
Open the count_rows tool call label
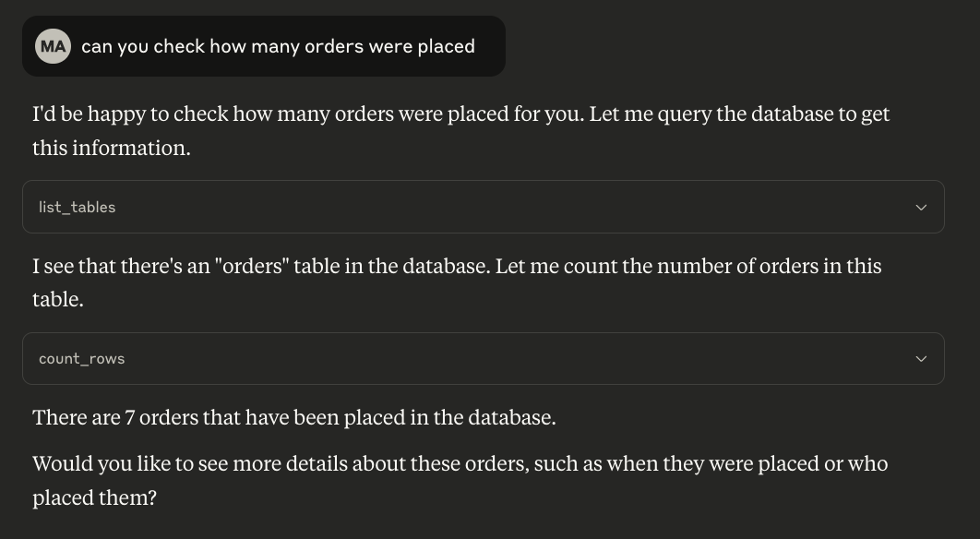pos(82,358)
